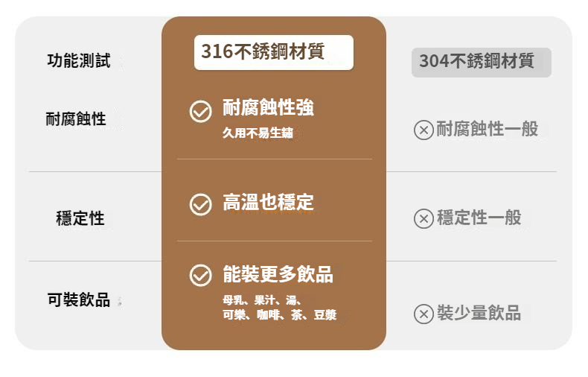Click the 耐腐蝕性一般 text
The image size is (588, 377).
point(487,129)
